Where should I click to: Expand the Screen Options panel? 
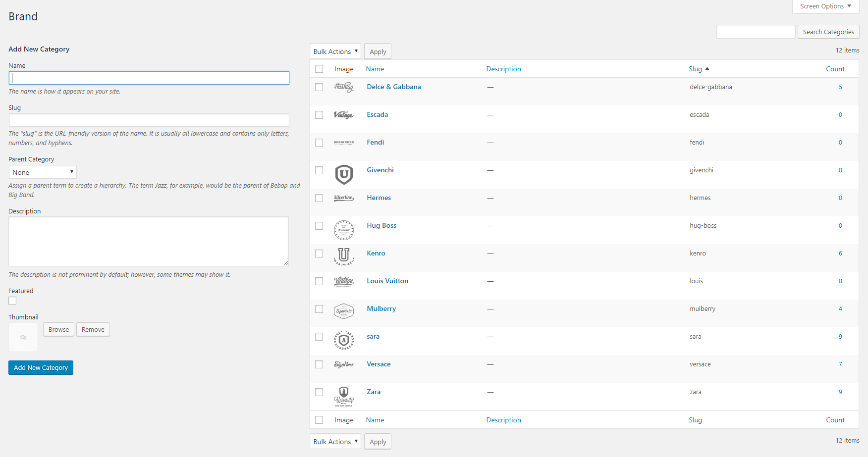825,6
